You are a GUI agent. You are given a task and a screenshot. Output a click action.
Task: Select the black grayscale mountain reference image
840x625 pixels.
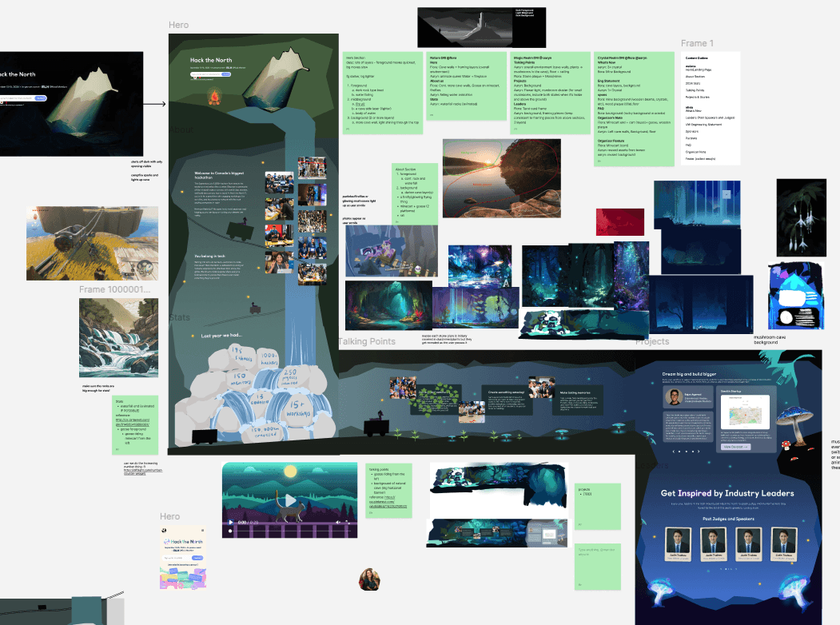click(x=482, y=27)
